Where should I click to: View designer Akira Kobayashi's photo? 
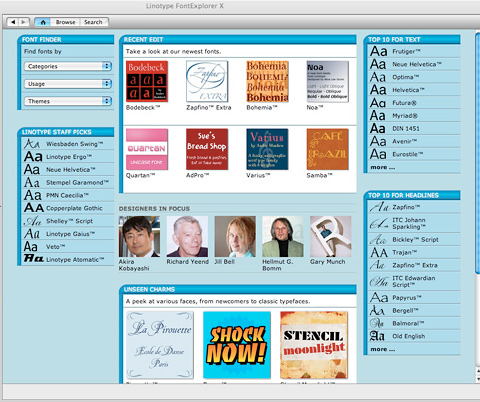[139, 236]
